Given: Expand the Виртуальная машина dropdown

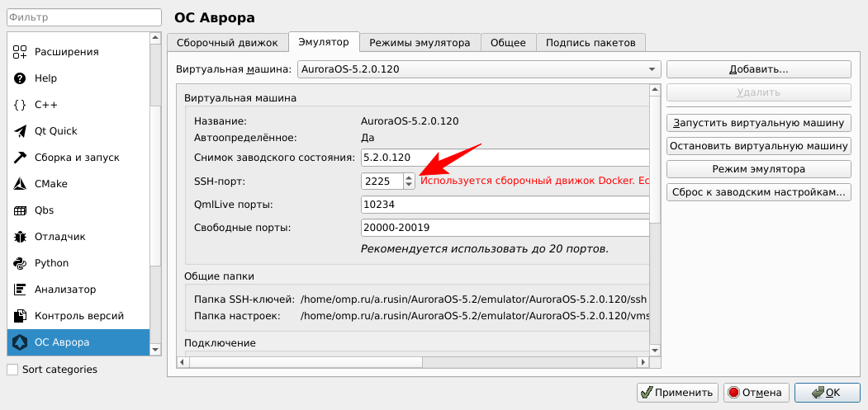Looking at the screenshot, I should pos(652,69).
